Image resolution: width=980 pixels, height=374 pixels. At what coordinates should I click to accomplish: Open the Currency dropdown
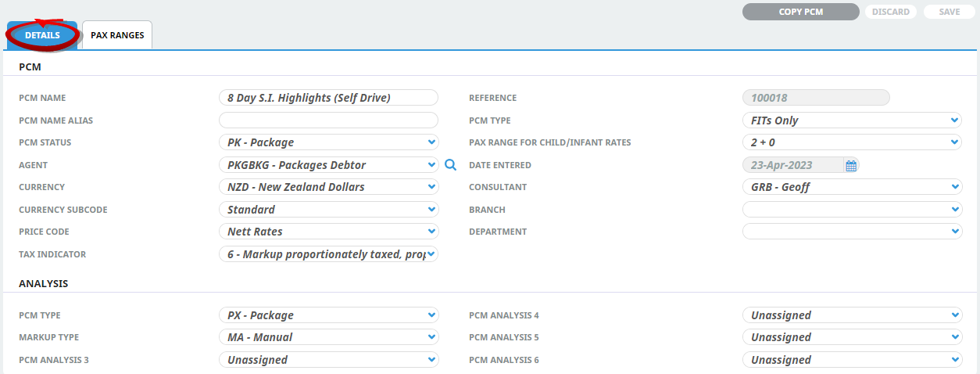328,187
